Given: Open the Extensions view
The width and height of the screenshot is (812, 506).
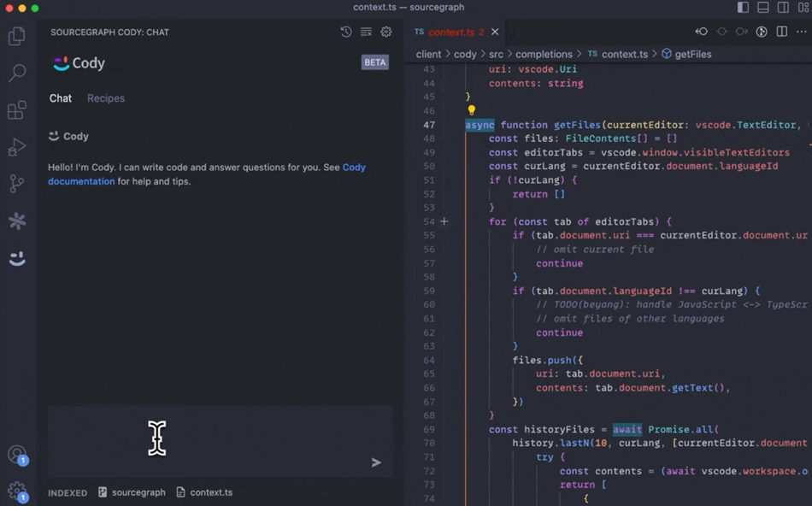Looking at the screenshot, I should click(x=16, y=110).
